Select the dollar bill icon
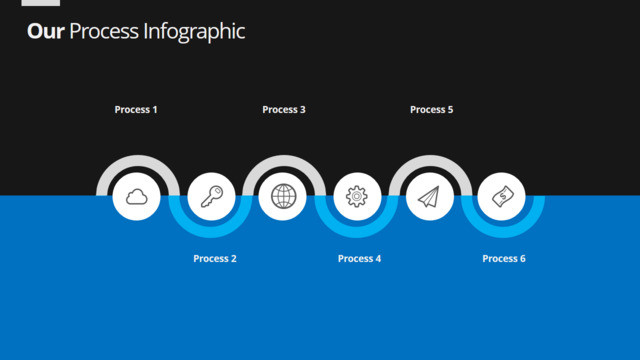The height and width of the screenshot is (360, 640). click(x=502, y=197)
